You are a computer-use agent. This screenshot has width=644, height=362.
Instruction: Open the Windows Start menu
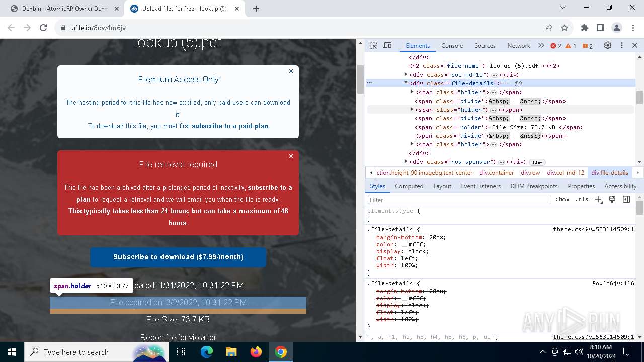12,352
